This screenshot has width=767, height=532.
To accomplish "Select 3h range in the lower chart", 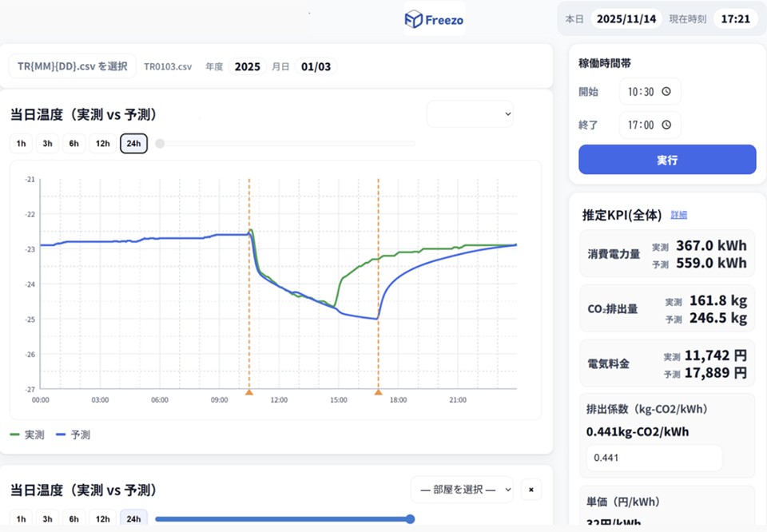I will (x=47, y=518).
